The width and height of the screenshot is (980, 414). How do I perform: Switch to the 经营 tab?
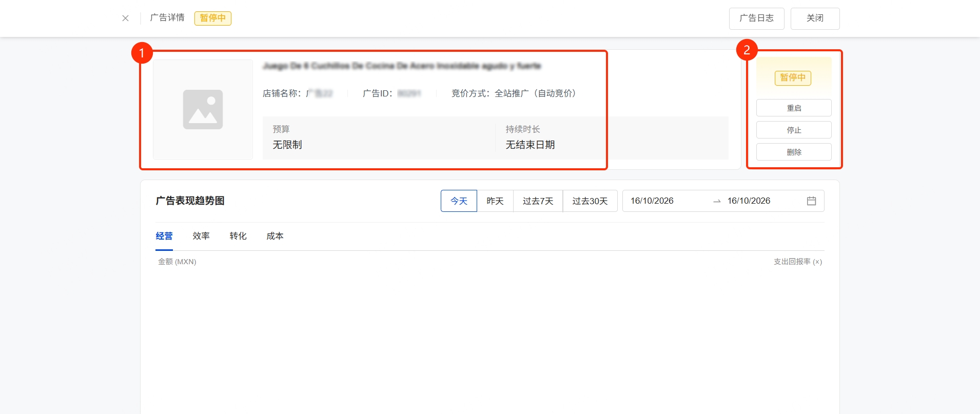click(164, 236)
